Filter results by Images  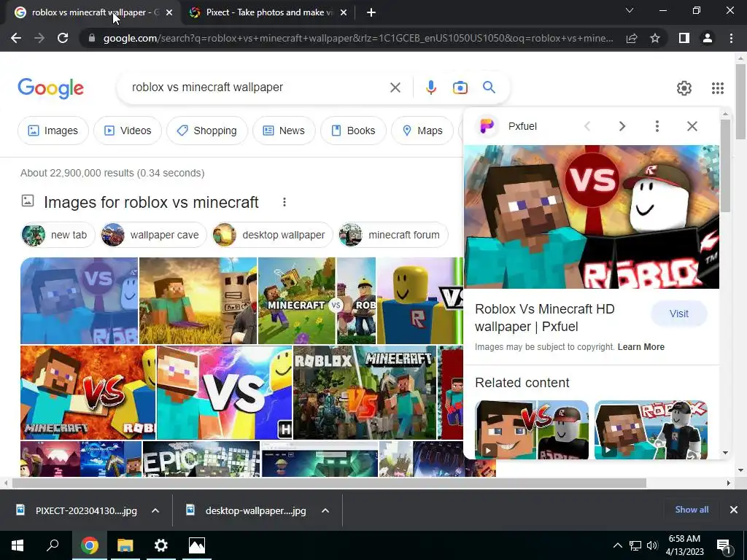(53, 131)
